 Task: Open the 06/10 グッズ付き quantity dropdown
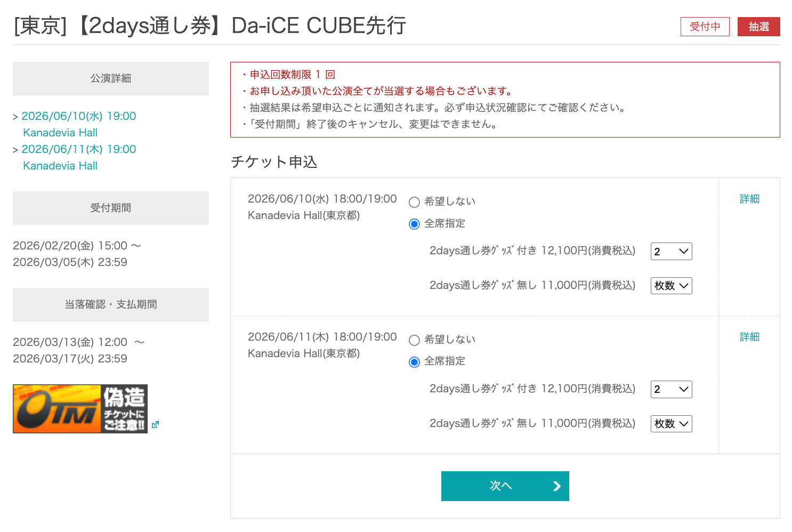(x=671, y=252)
